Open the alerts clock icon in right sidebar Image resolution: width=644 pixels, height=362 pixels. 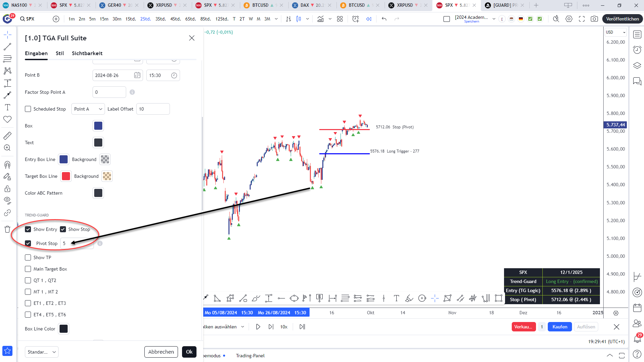pyautogui.click(x=637, y=50)
